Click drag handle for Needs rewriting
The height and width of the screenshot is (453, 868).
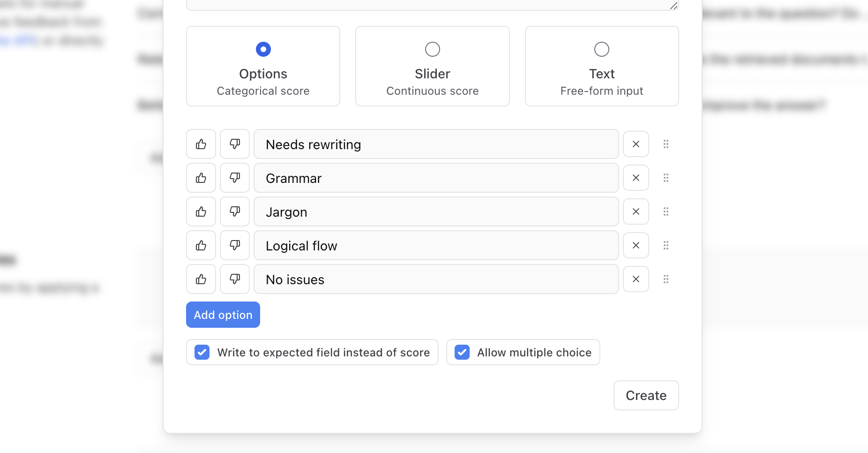click(x=666, y=144)
